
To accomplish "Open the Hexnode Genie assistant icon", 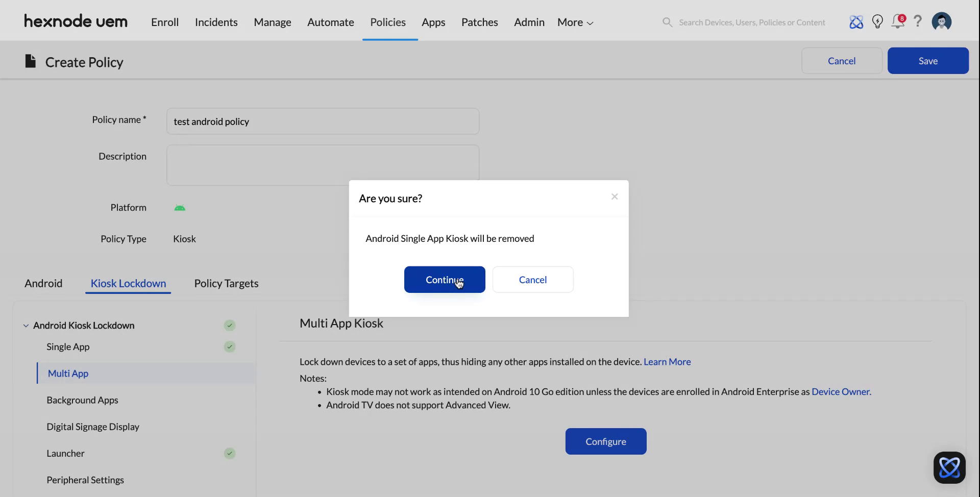I will coord(856,21).
